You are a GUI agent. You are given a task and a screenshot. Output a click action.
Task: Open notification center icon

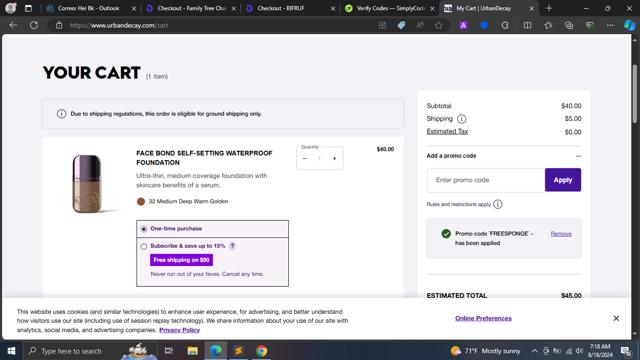click(626, 351)
